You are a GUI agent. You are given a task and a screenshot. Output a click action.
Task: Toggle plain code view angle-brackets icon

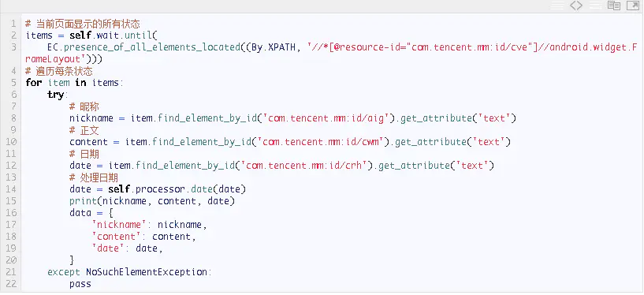pos(576,6)
